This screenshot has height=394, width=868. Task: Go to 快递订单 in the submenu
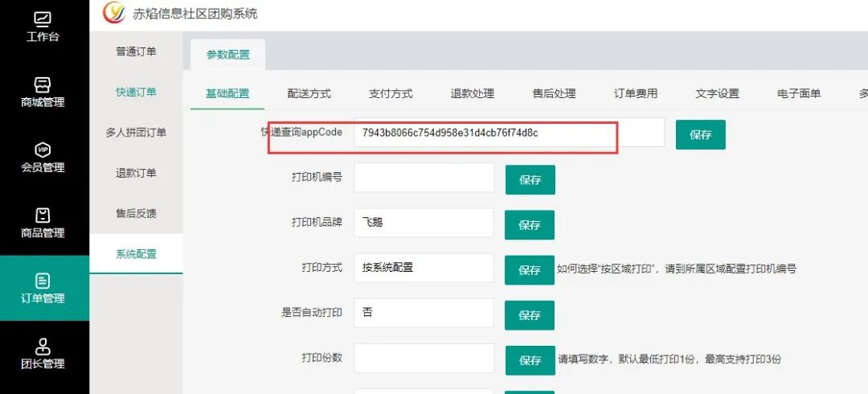click(136, 92)
